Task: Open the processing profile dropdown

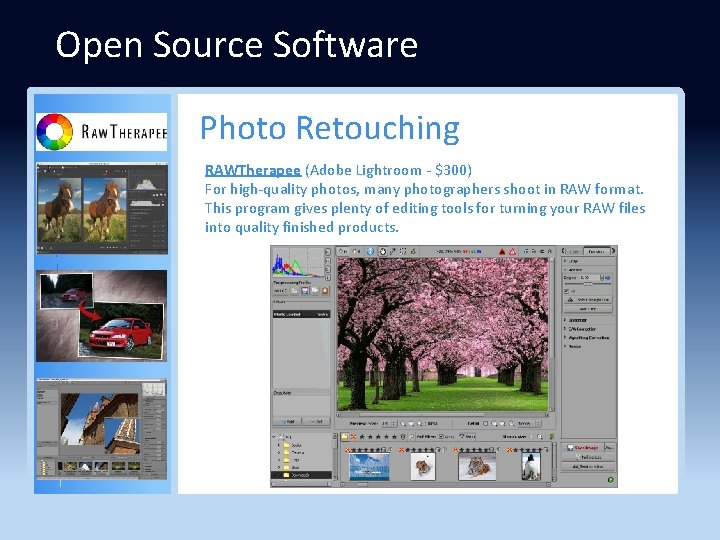Action: (280, 291)
